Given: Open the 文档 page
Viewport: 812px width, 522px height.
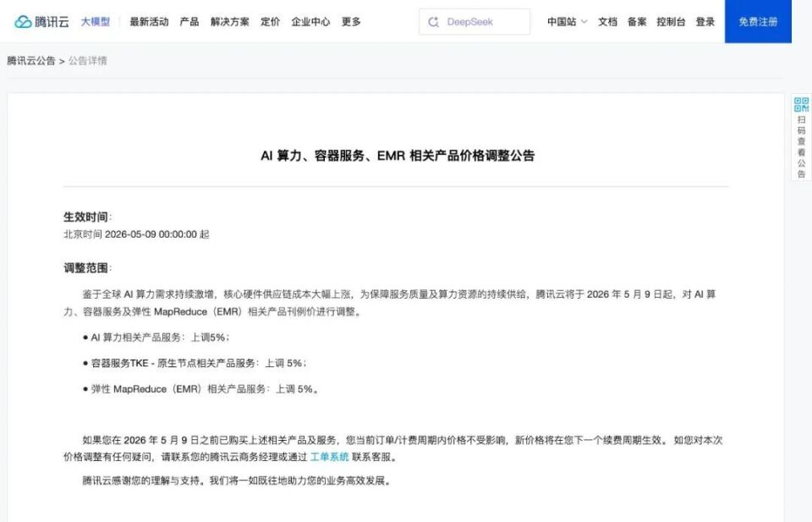Looking at the screenshot, I should point(607,22).
